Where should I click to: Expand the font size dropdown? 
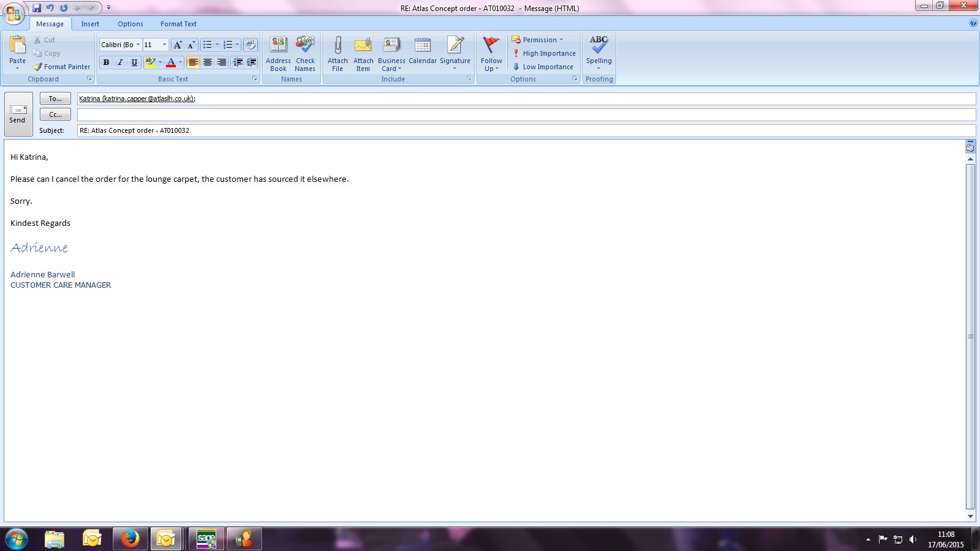[x=164, y=45]
